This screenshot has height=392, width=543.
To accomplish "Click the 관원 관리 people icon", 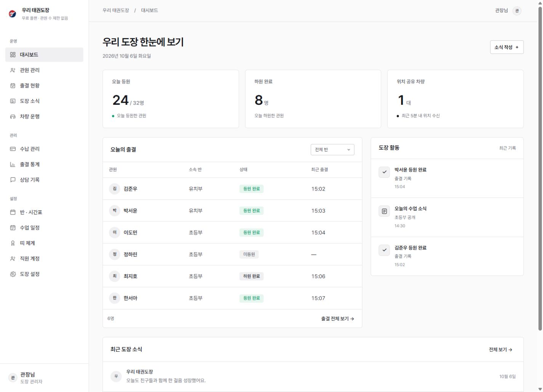I will tap(13, 70).
